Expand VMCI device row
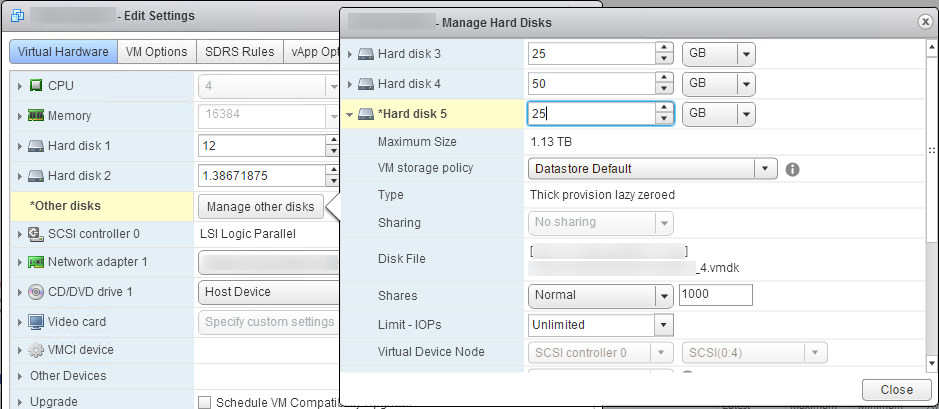This screenshot has width=939, height=409. click(21, 350)
